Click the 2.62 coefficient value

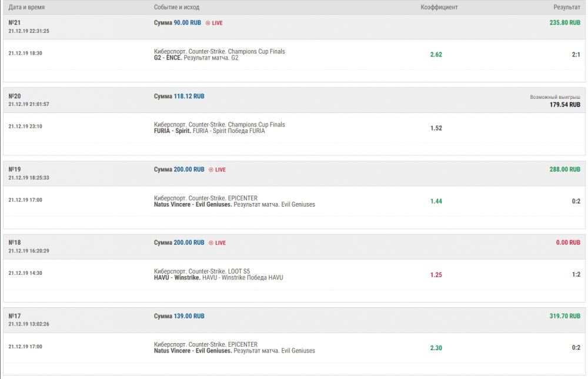click(436, 55)
